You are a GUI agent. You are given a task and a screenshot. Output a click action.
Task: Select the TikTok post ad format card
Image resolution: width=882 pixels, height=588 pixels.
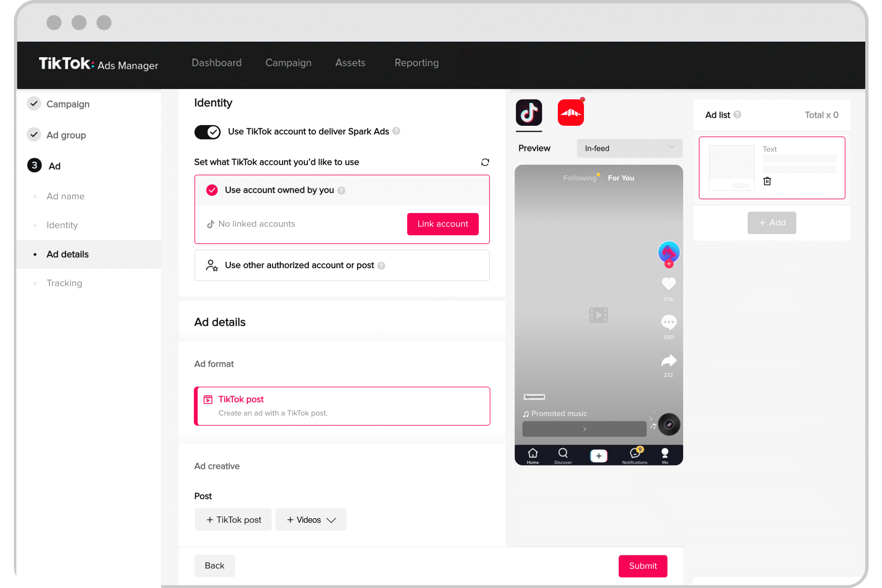click(342, 405)
